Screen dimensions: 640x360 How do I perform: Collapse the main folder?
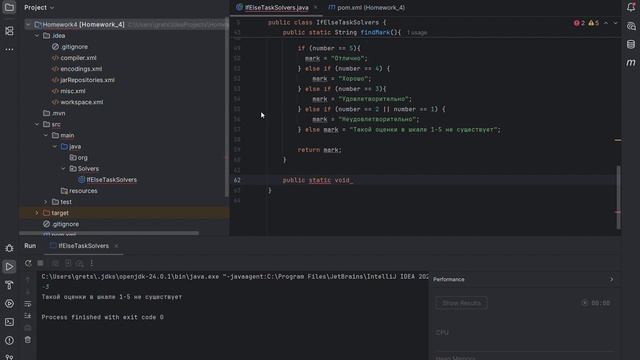(46, 136)
